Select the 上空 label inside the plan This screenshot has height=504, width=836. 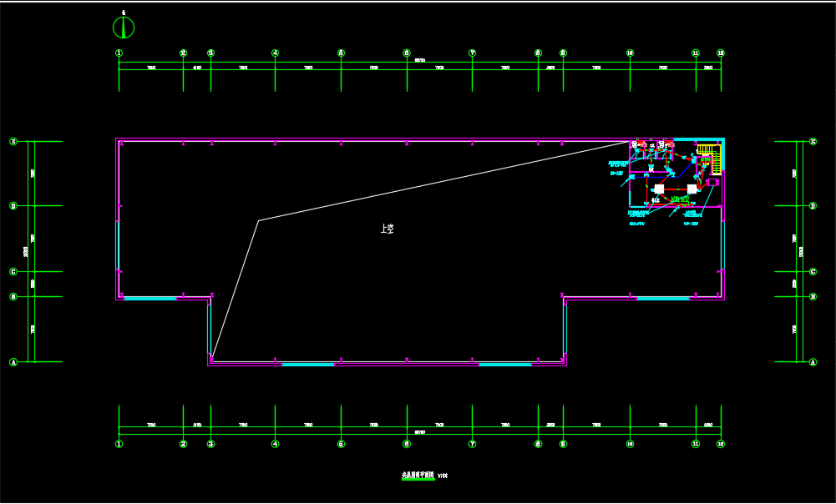(387, 229)
